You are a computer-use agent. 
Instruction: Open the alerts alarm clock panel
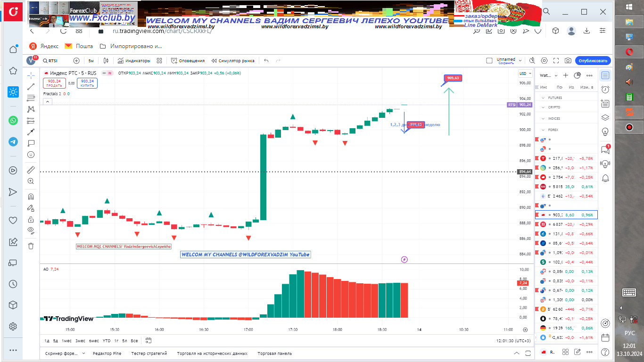(x=605, y=90)
